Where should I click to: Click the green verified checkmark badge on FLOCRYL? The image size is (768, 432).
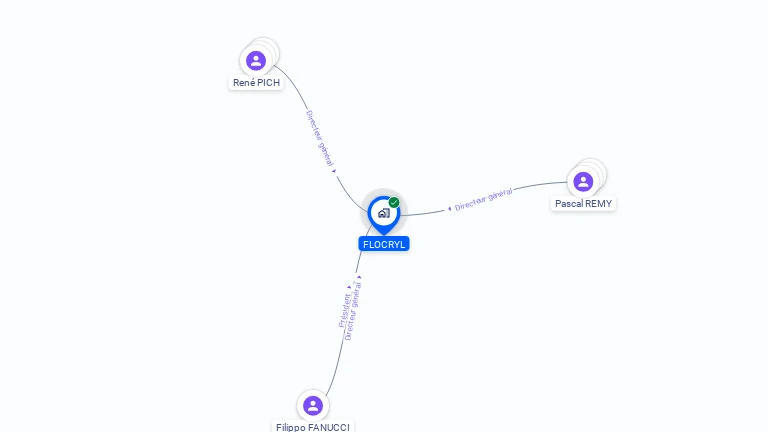click(394, 202)
